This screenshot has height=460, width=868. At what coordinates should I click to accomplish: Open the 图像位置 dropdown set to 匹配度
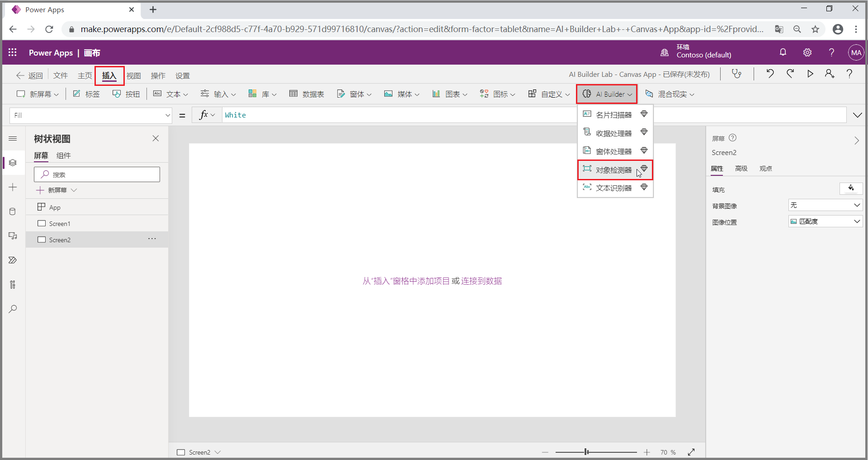pos(826,221)
